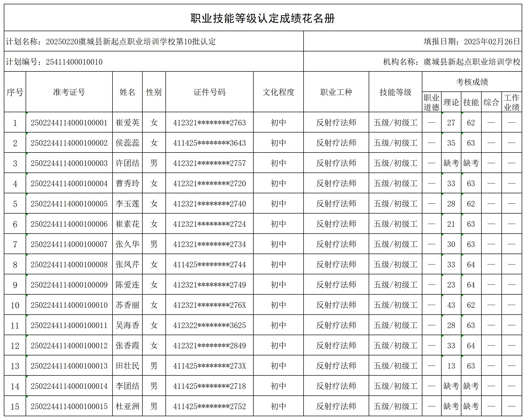526x420 pixels.
Task: Select ID number 412321********276X
Action: tap(210, 305)
